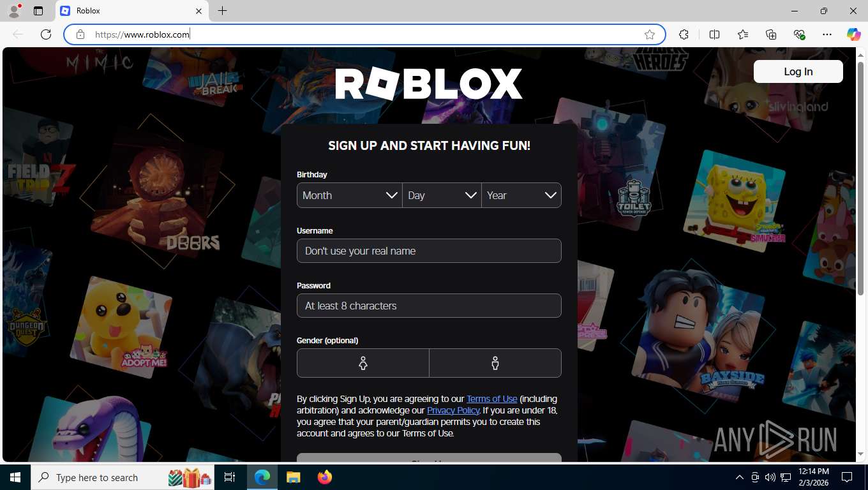Select the Roblox tab
The width and height of the screenshot is (868, 490).
click(133, 11)
